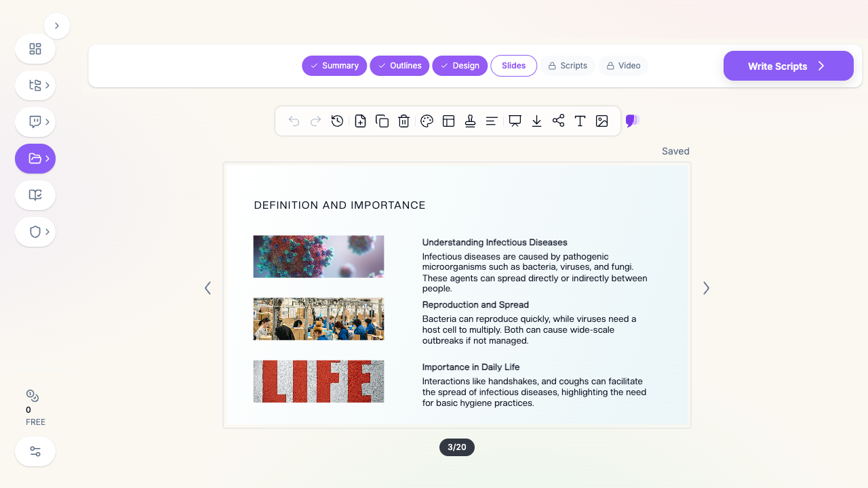Select LIFE red letters image

pyautogui.click(x=319, y=381)
